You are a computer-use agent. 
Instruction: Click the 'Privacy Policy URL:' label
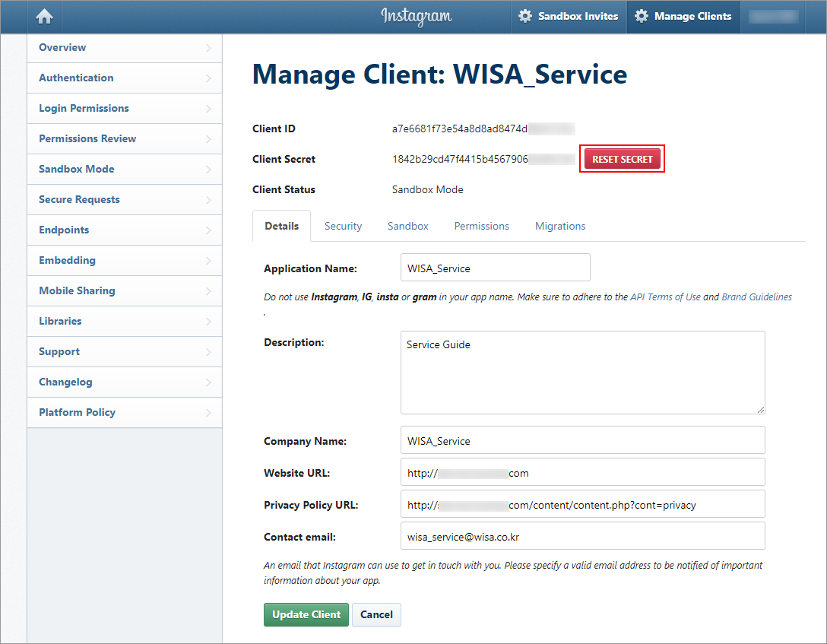click(311, 505)
